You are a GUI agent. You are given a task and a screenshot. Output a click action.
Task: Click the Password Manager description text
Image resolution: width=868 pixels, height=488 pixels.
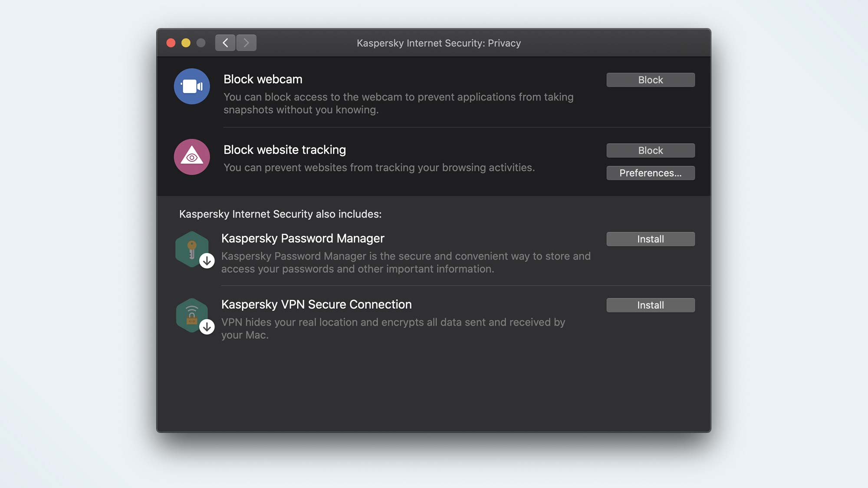pos(406,262)
